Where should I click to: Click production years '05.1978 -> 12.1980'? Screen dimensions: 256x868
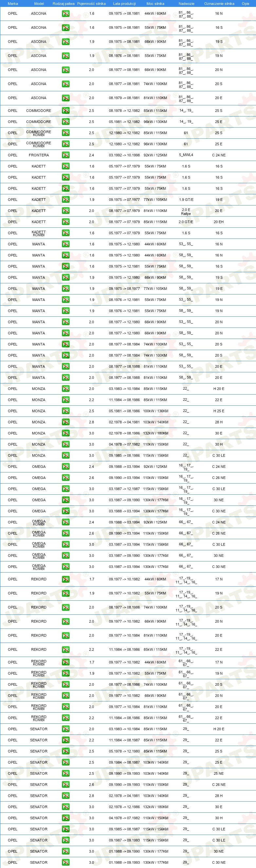click(x=124, y=751)
